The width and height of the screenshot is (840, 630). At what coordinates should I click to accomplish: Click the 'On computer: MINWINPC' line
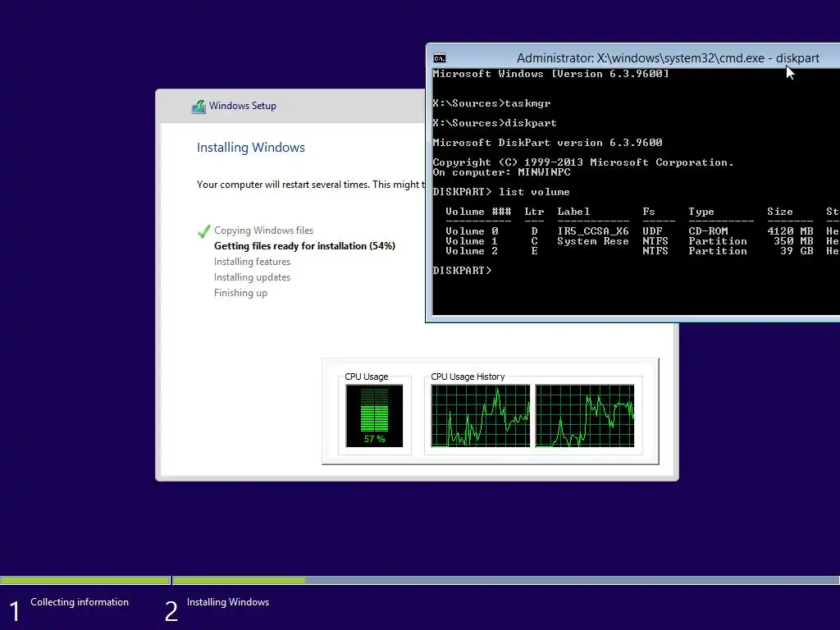click(x=501, y=172)
